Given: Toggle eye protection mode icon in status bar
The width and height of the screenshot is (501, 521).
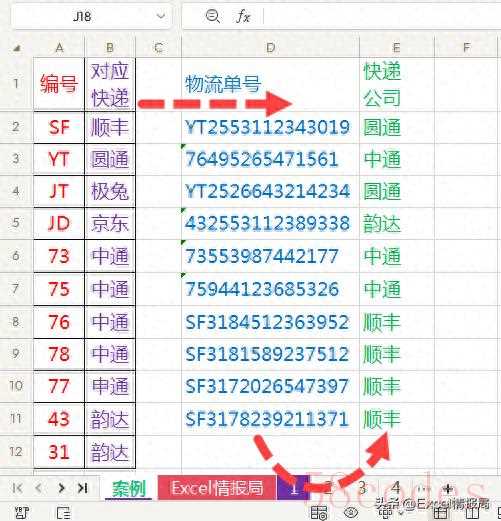Looking at the screenshot, I should point(351,512).
